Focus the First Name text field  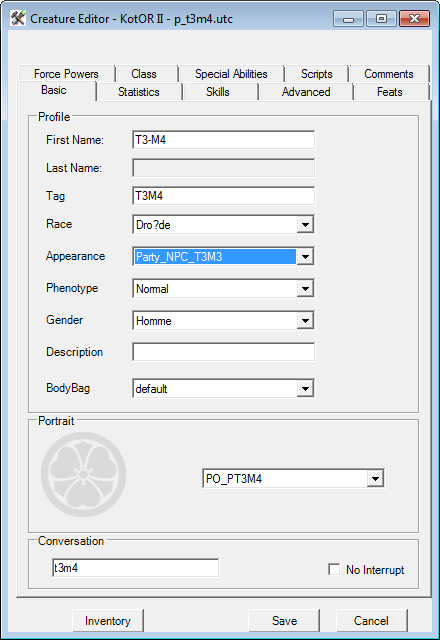click(x=224, y=140)
